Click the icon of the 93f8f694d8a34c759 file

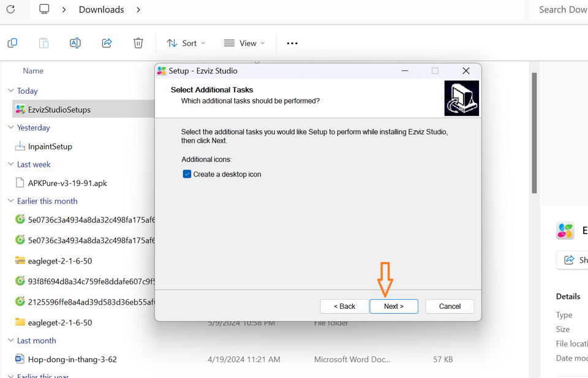20,281
